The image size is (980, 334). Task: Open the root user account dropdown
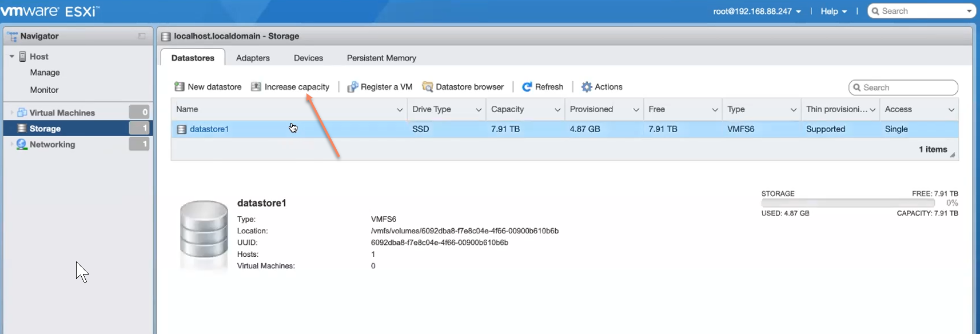[x=756, y=11]
